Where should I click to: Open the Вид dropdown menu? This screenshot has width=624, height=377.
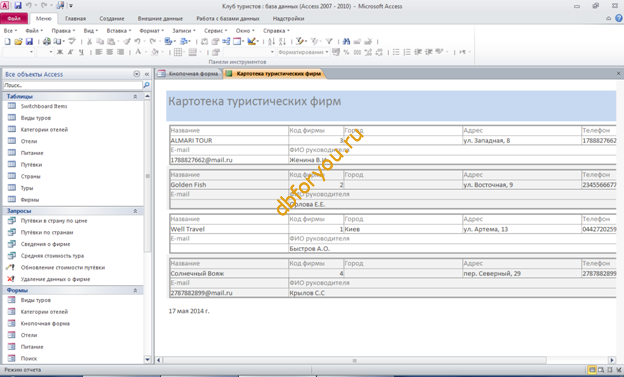[91, 31]
